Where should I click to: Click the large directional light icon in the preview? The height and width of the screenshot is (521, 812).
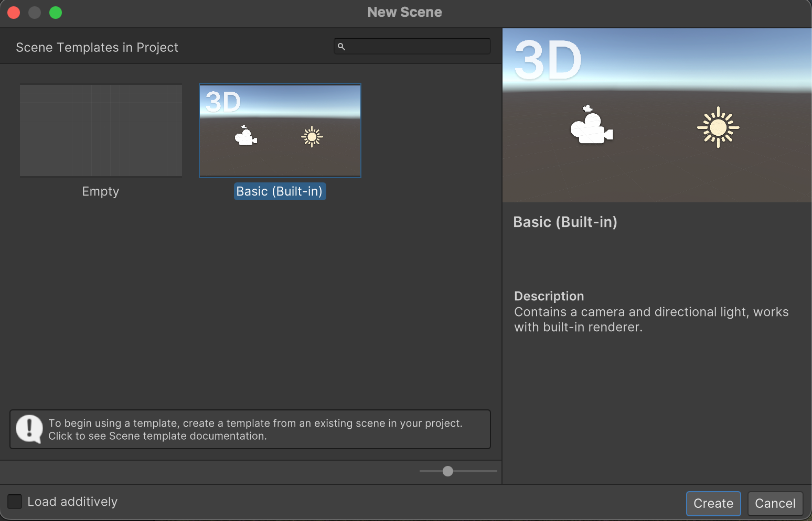coord(718,127)
